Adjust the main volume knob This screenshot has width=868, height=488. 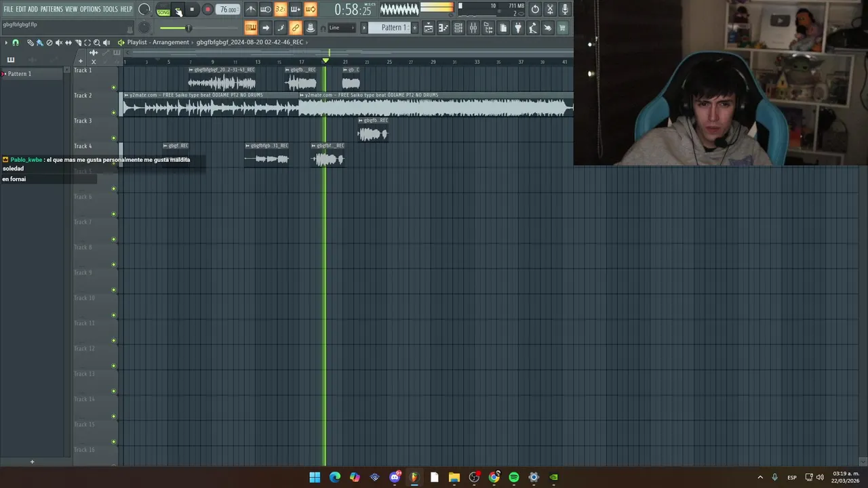click(144, 9)
